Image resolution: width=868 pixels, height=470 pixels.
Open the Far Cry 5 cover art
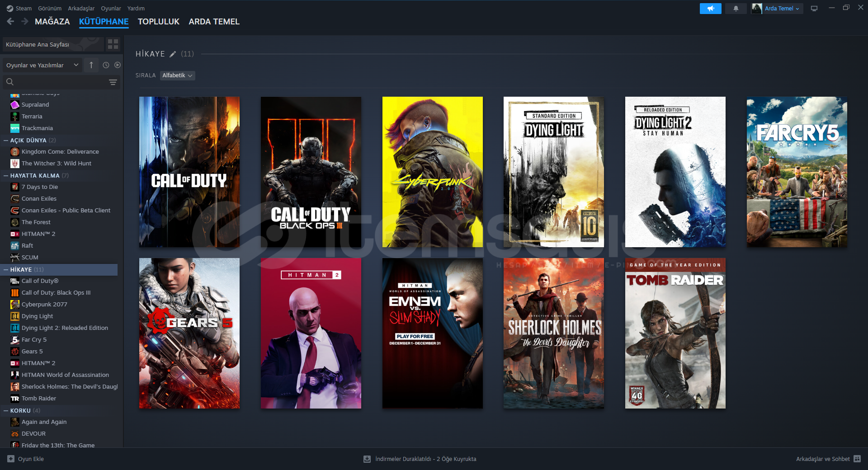(x=797, y=172)
